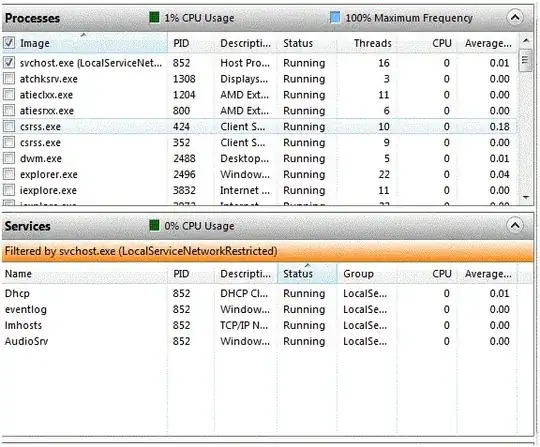
Task: Click the 22 threads value for explorer.exe
Action: pos(384,174)
